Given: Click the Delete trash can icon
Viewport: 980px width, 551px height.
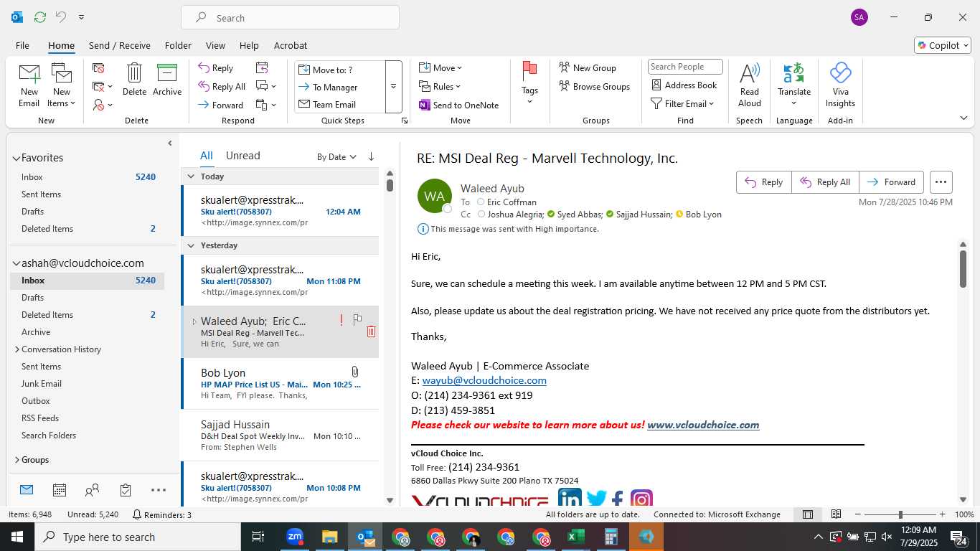Looking at the screenshot, I should point(134,79).
